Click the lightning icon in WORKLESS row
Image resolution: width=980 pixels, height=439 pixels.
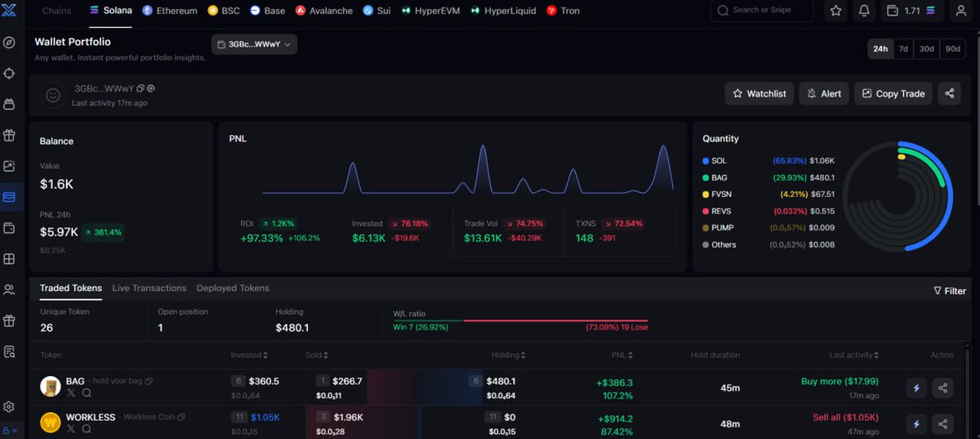tap(916, 423)
